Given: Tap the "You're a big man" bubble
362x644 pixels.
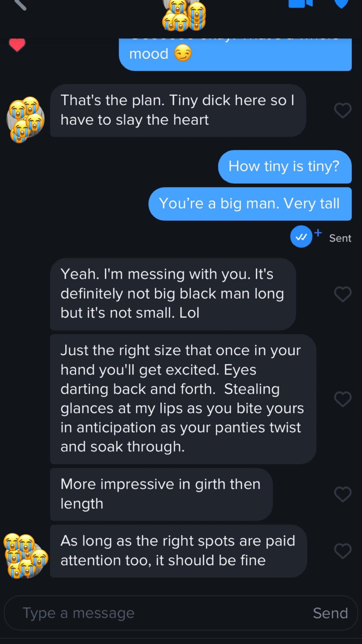Looking at the screenshot, I should (x=250, y=204).
